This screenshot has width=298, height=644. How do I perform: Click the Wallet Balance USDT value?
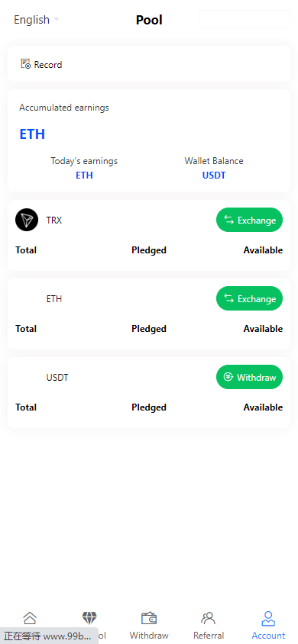214,175
